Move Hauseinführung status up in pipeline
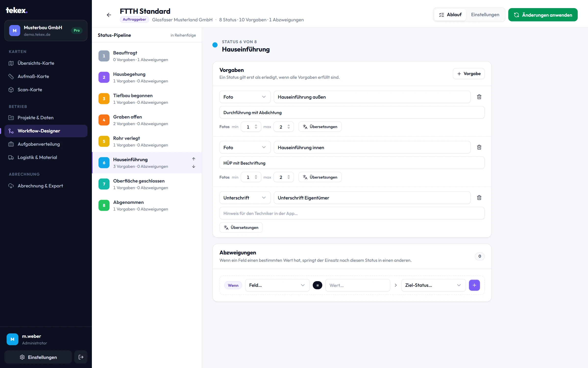The height and width of the screenshot is (368, 588). pos(194,159)
